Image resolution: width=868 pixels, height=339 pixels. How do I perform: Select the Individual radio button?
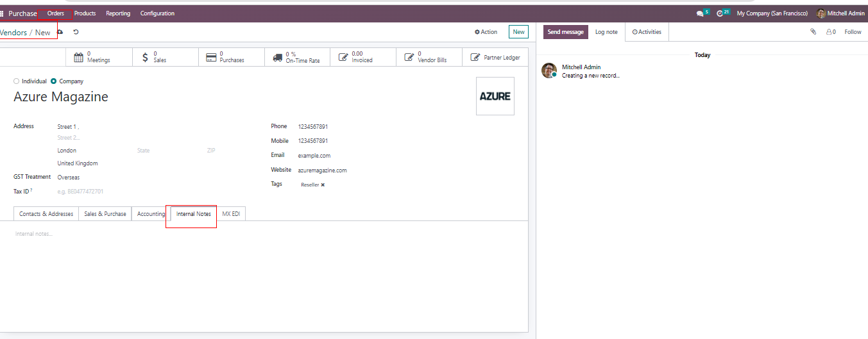pyautogui.click(x=17, y=81)
